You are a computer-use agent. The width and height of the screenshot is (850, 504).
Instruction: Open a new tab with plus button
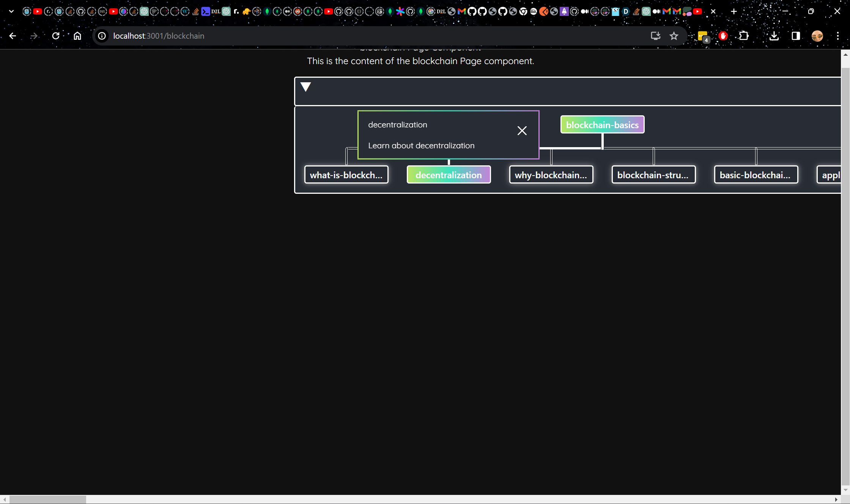coord(734,11)
